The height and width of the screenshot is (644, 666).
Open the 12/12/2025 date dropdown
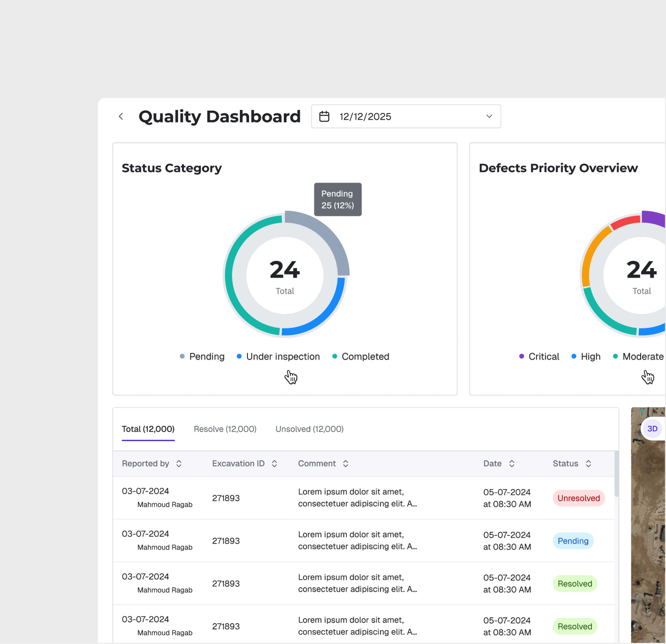coord(489,116)
